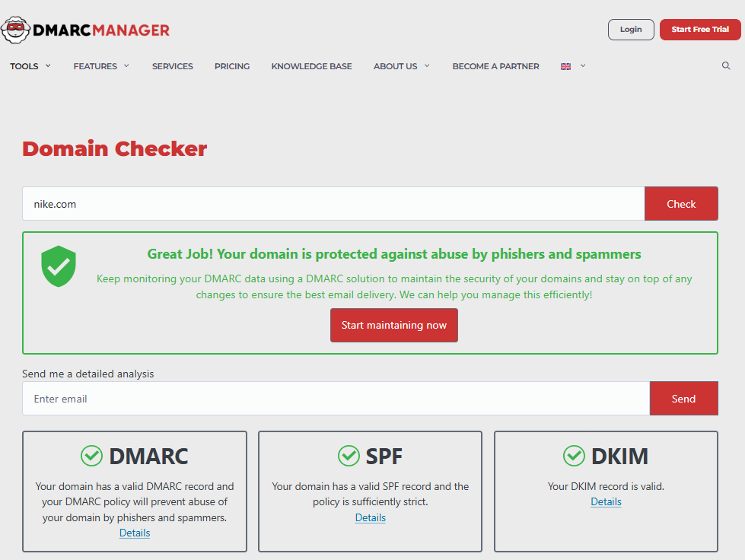Screen dimensions: 745x560
Task: Click the Start Free Trial button
Action: point(700,30)
